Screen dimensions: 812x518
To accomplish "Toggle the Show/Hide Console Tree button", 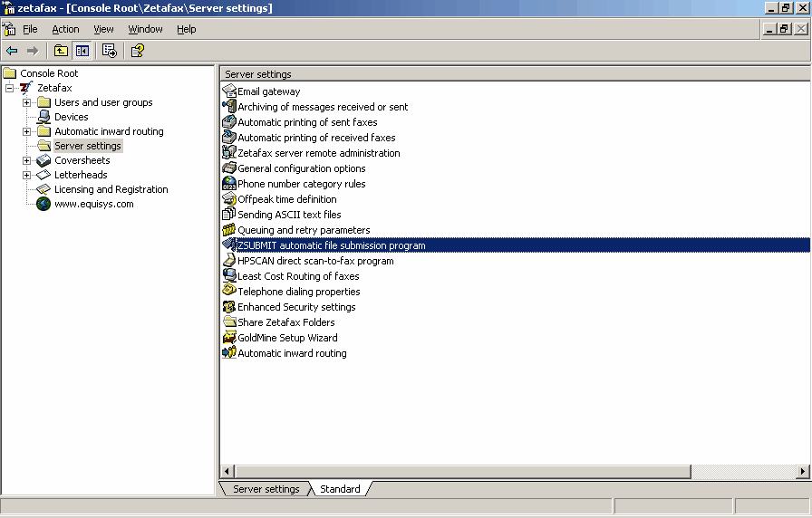I will pyautogui.click(x=82, y=51).
